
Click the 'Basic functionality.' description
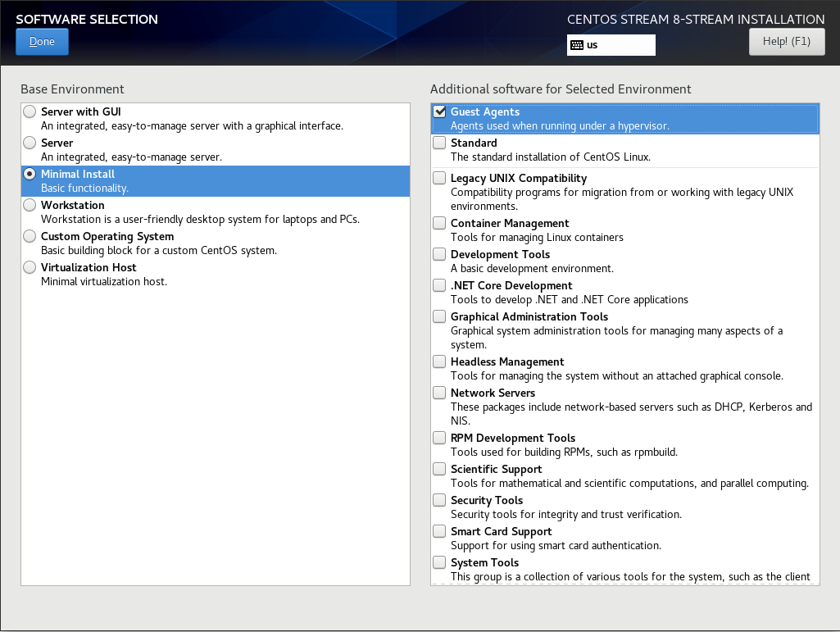click(84, 189)
